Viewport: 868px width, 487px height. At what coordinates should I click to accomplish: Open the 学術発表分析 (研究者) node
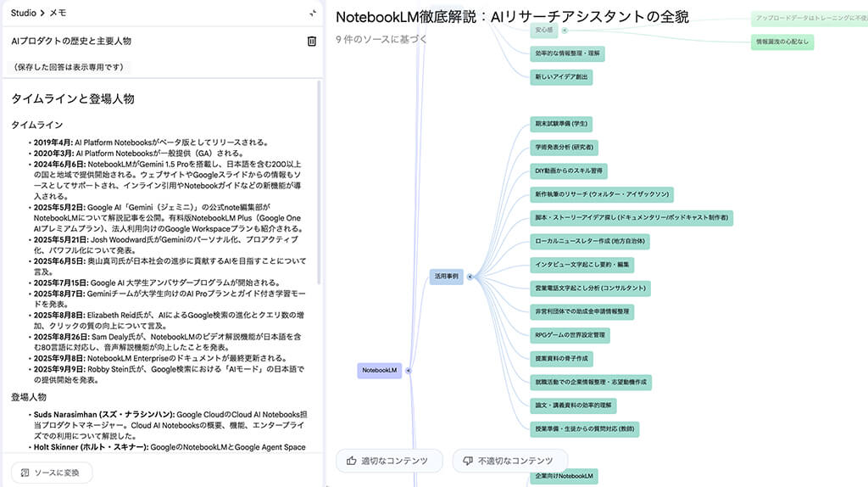coord(564,148)
